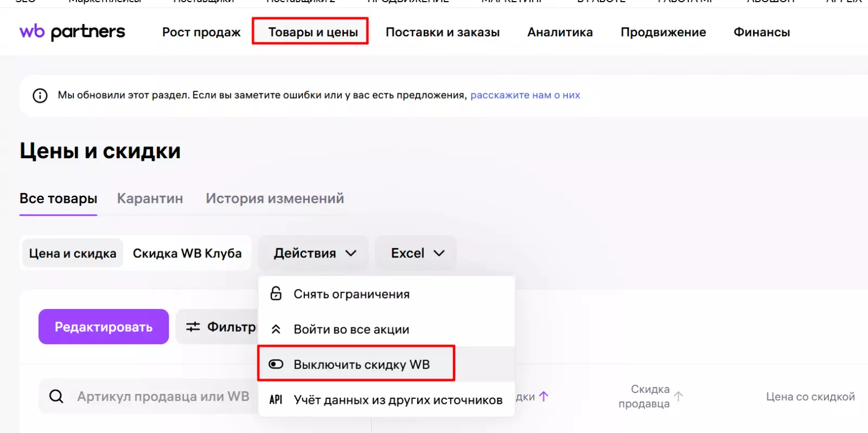Open Продвижение menu

point(663,32)
